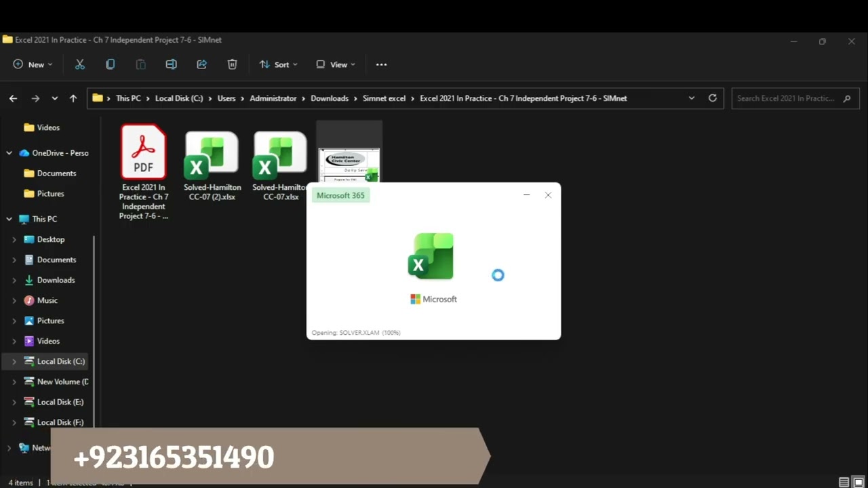Click the search box for this folder

[795, 98]
